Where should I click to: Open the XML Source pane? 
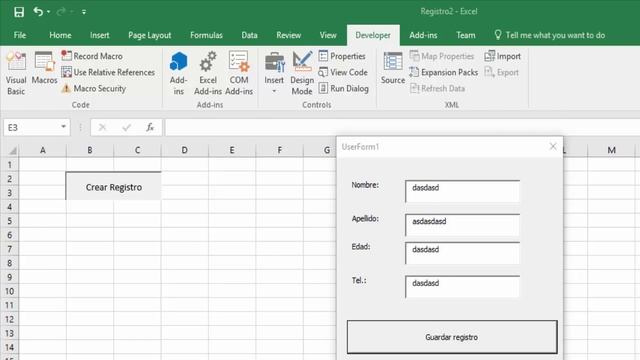[x=393, y=69]
